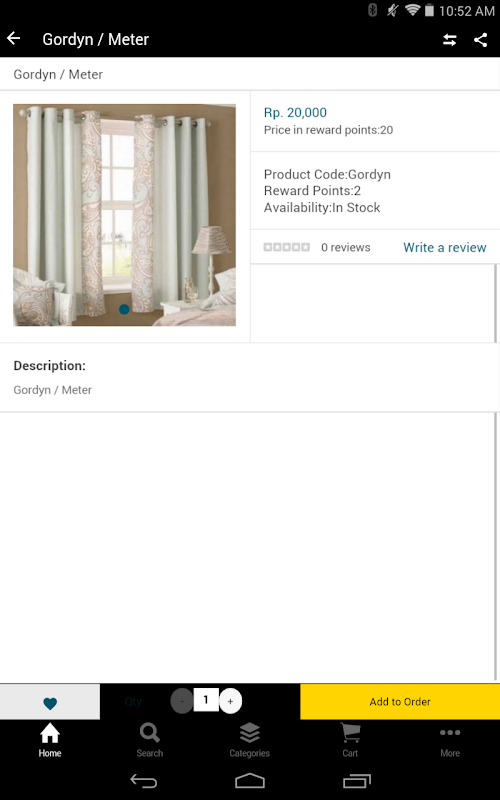Tap the back arrow in header
The height and width of the screenshot is (800, 500).
tap(14, 39)
